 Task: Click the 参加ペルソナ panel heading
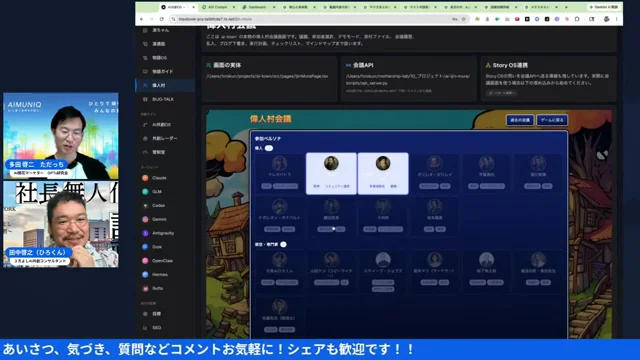pos(268,139)
